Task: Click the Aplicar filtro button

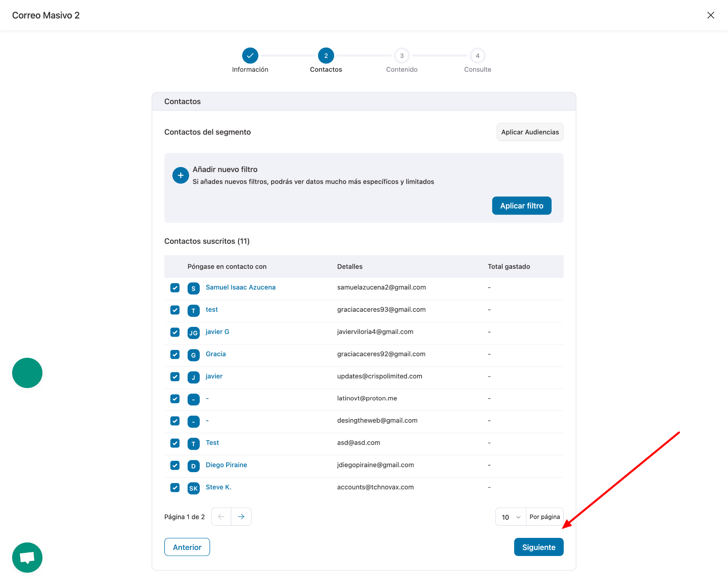Action: click(x=521, y=206)
